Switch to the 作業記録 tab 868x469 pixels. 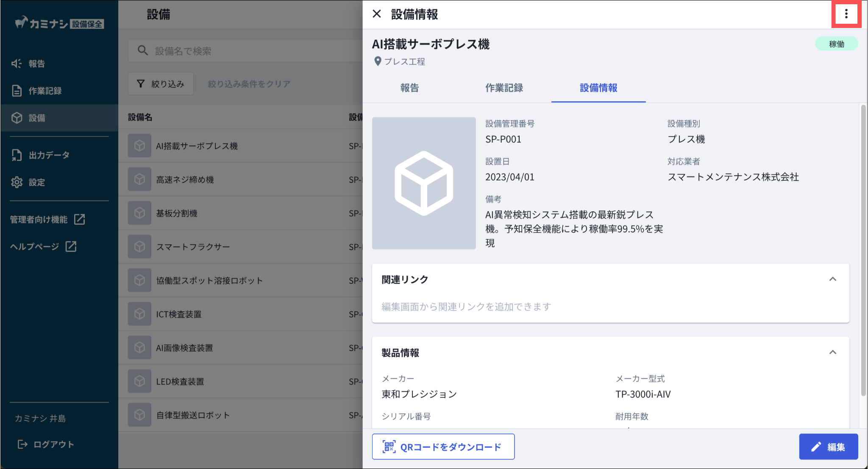point(504,88)
